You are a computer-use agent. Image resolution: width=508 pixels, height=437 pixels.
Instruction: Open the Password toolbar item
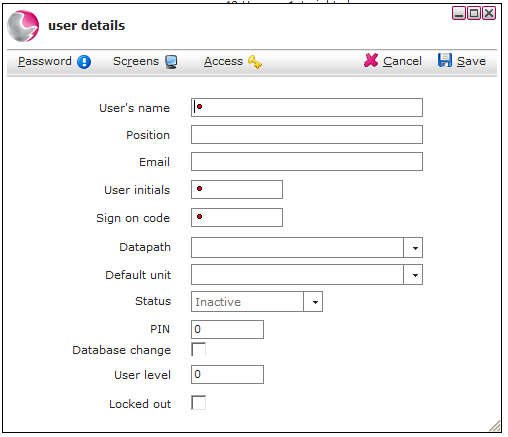click(x=54, y=61)
